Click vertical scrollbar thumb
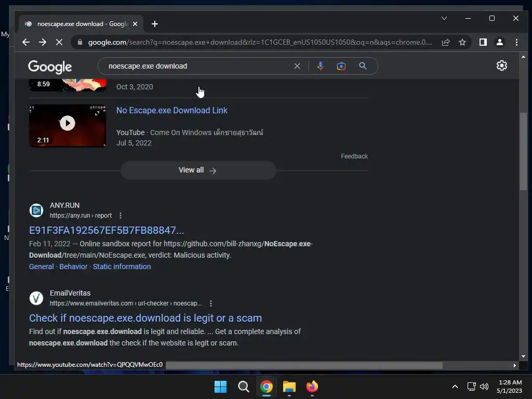532x399 pixels. click(523, 151)
